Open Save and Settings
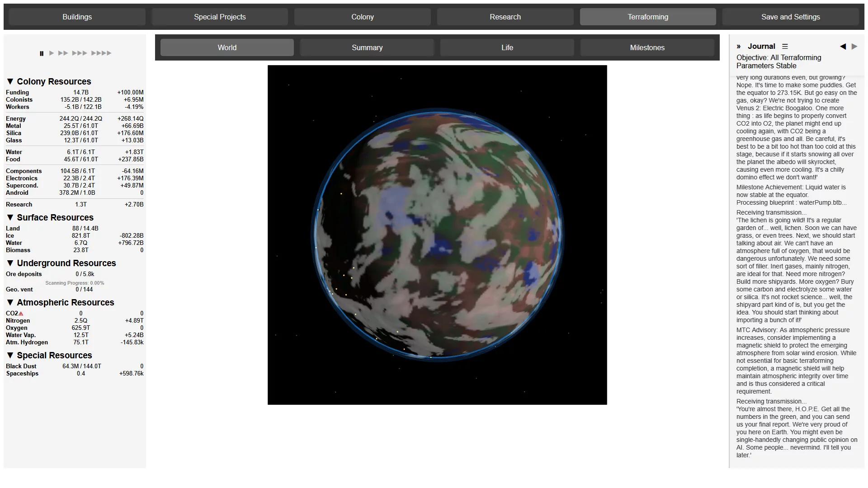868x488 pixels. click(790, 17)
